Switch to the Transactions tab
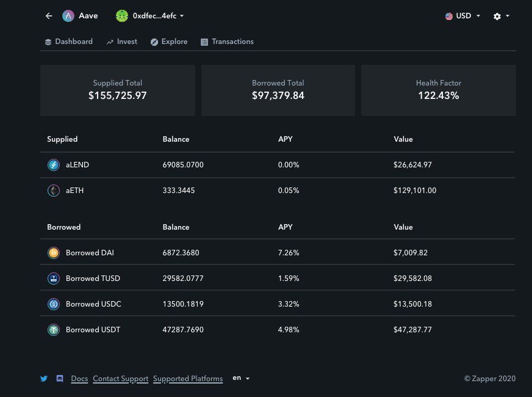Viewport: 532px width, 397px height. click(227, 42)
